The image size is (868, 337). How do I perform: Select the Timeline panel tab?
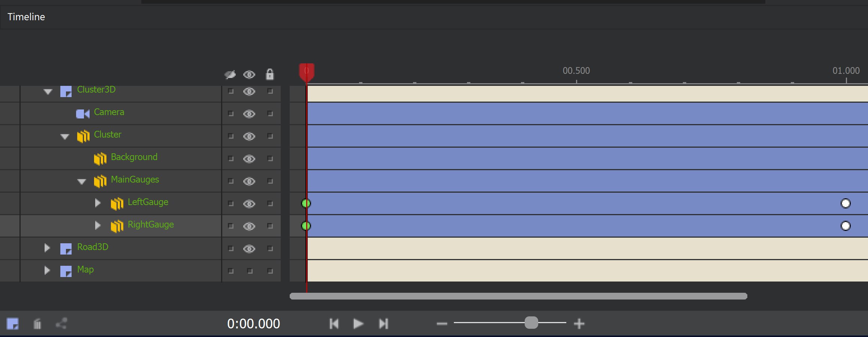(x=26, y=17)
